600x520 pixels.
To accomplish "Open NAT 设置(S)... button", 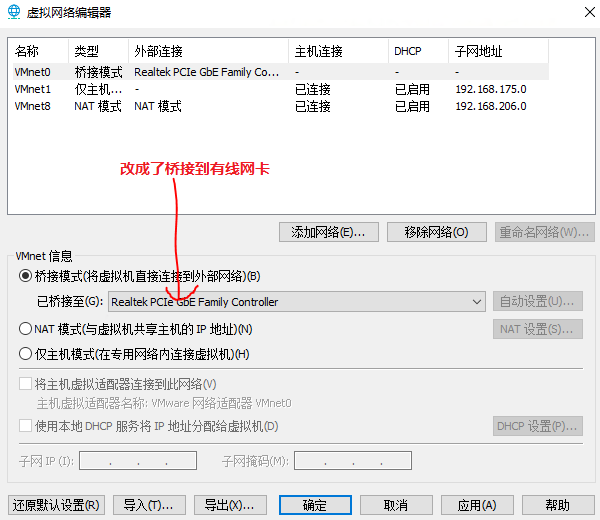I will click(x=538, y=329).
